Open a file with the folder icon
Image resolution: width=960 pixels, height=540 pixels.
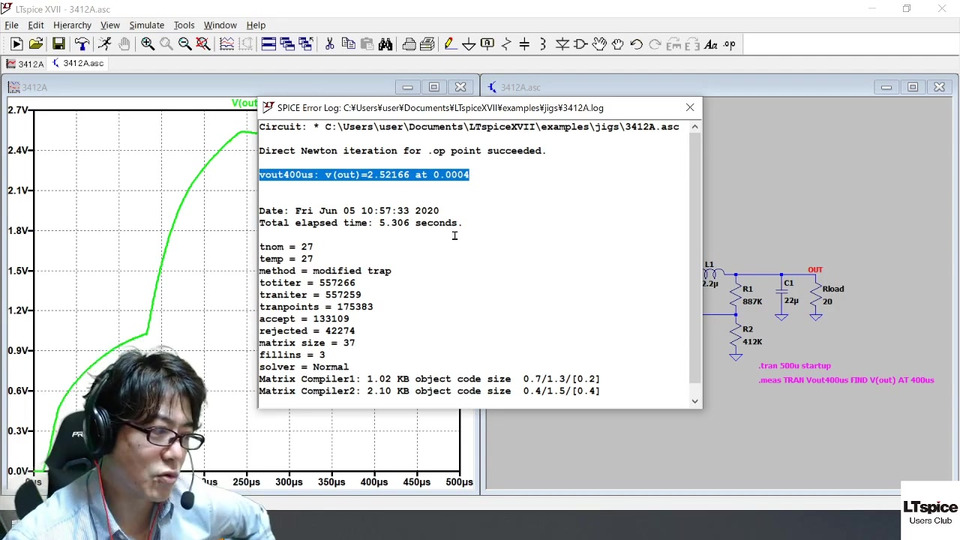coord(36,44)
